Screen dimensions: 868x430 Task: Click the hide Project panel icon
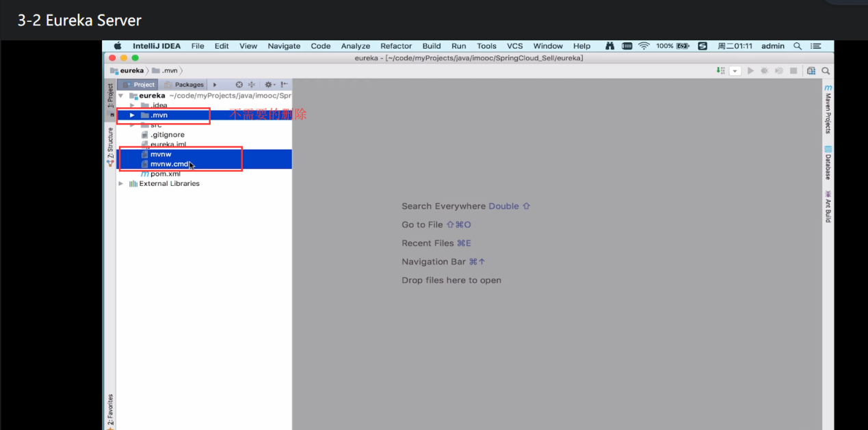coord(284,85)
